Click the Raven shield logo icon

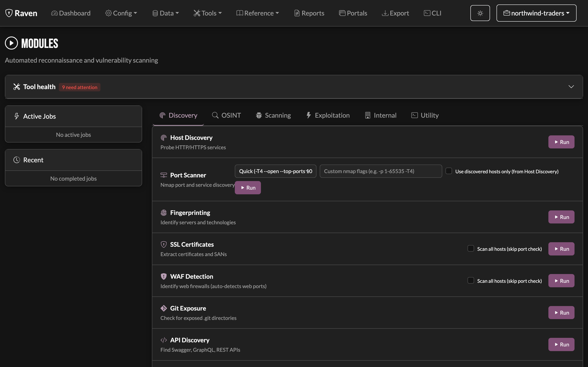9,13
